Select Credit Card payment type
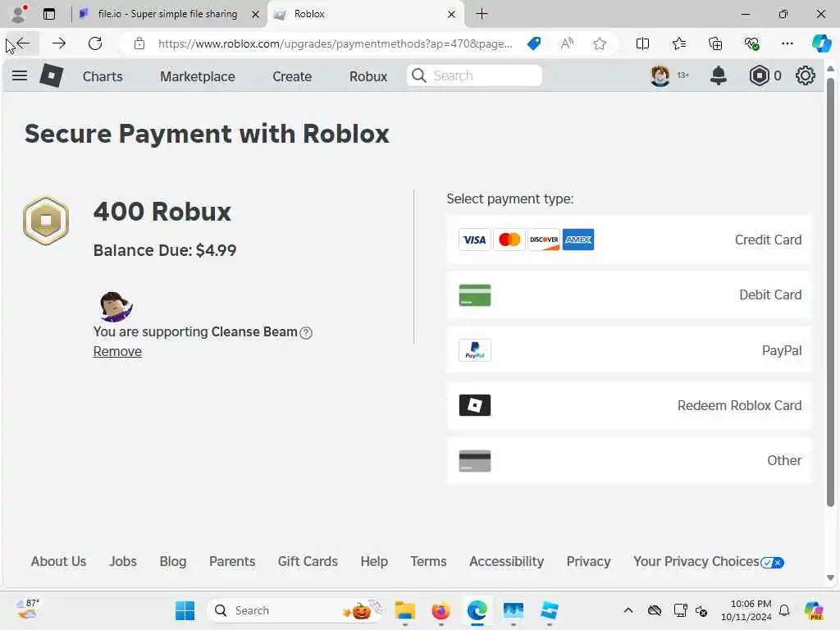Screen dimensions: 840x630 [629, 240]
